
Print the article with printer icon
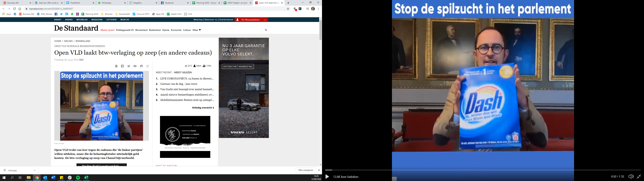point(141,66)
